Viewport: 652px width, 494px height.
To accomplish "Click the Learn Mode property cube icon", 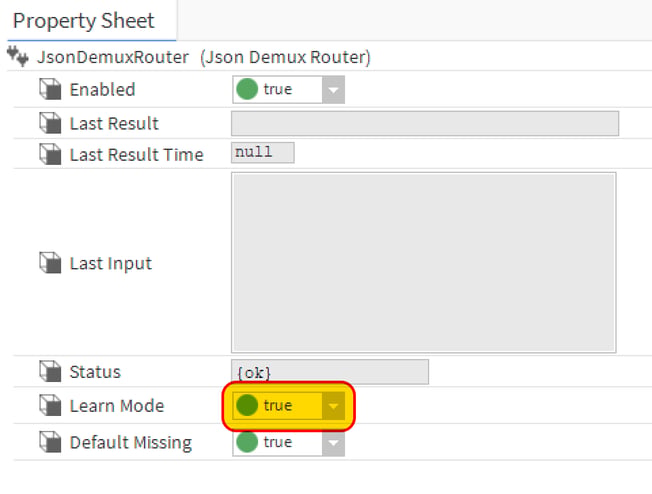I will [50, 405].
